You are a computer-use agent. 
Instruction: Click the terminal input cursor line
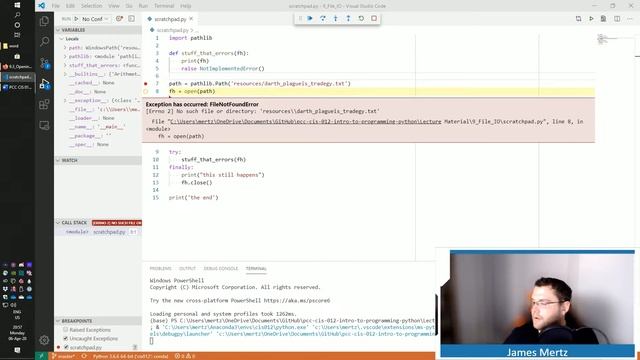[151, 341]
